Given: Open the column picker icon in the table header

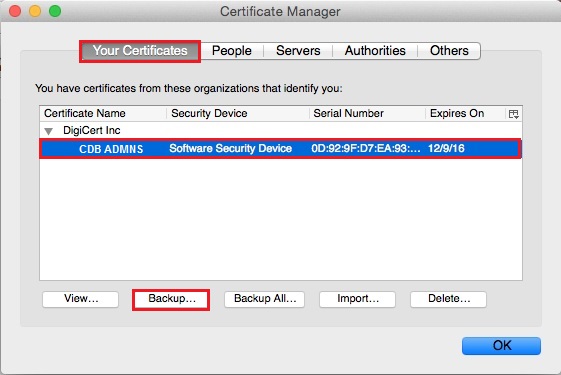Looking at the screenshot, I should click(514, 114).
